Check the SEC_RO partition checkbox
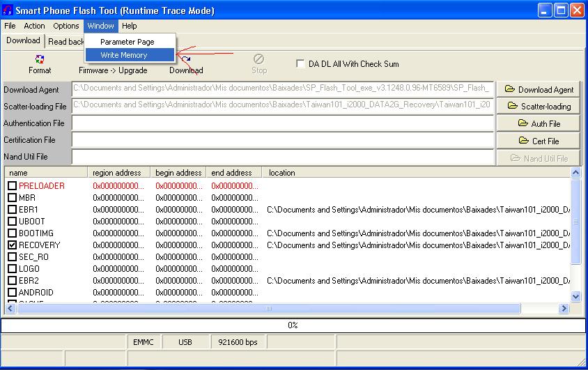This screenshot has height=370, width=588. coord(13,257)
